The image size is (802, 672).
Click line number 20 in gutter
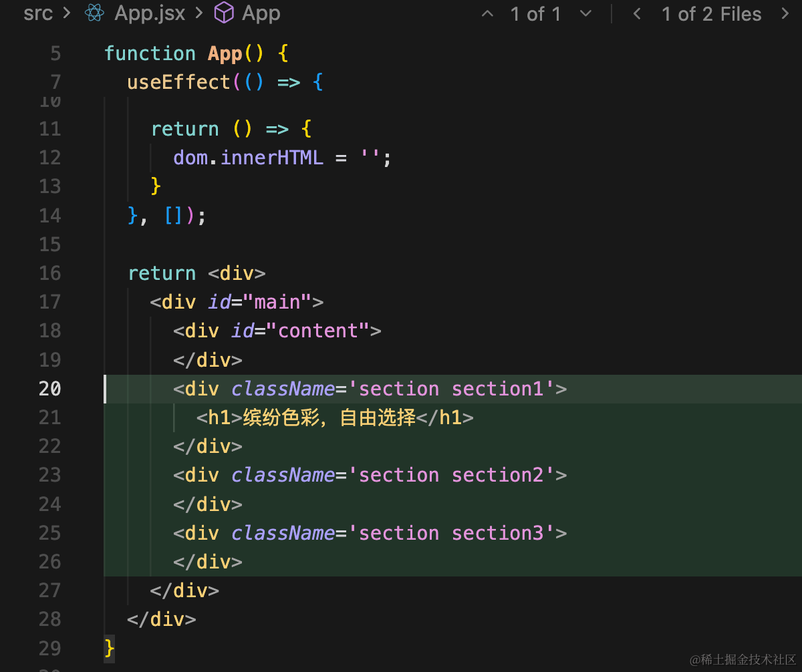49,389
